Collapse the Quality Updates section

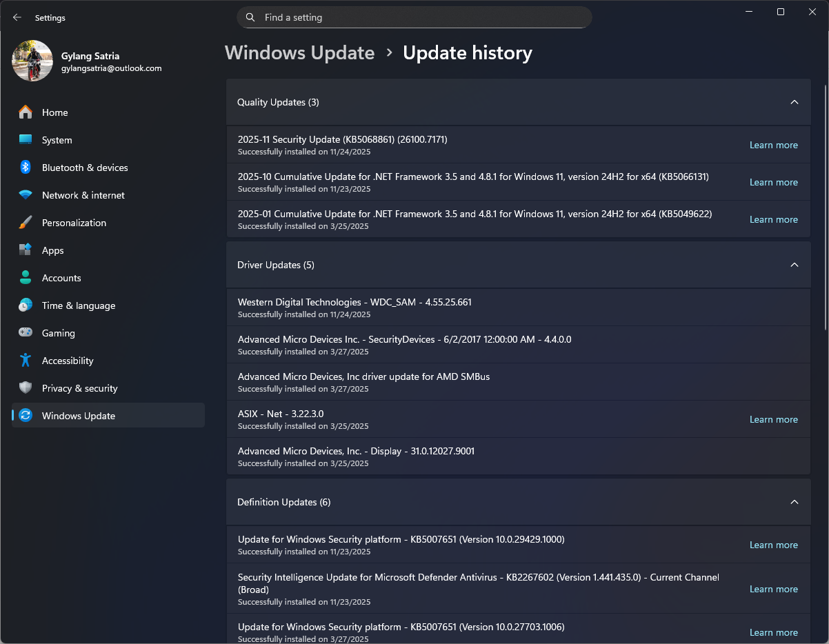pos(794,102)
